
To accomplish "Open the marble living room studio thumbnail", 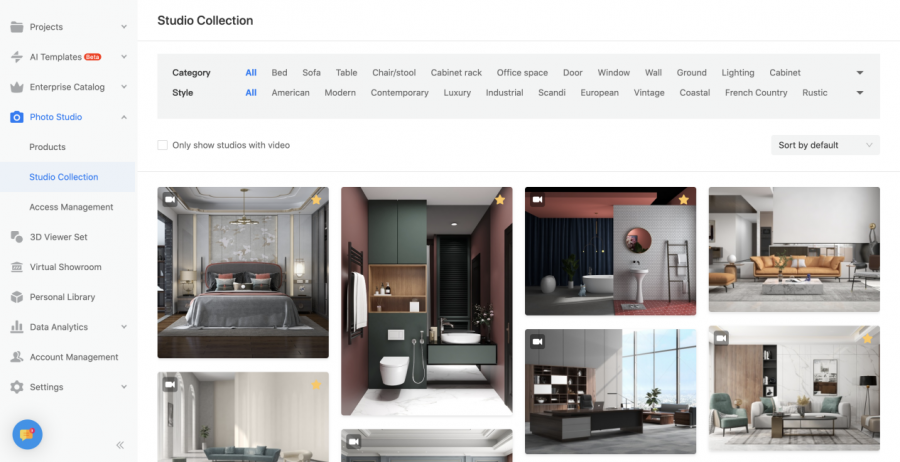I will click(x=794, y=389).
